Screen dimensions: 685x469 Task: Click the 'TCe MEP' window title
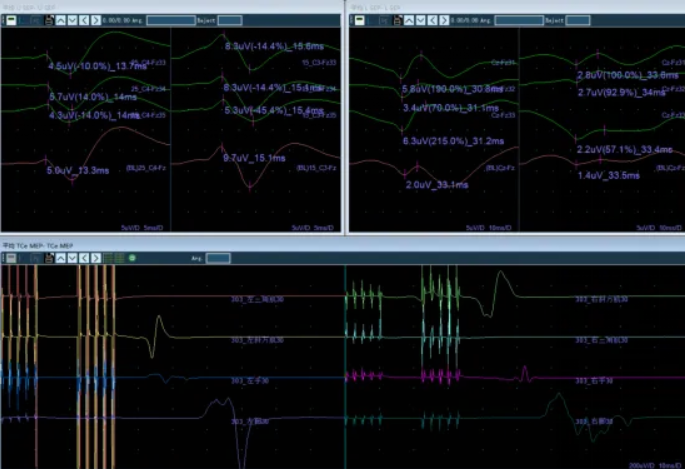pos(38,246)
